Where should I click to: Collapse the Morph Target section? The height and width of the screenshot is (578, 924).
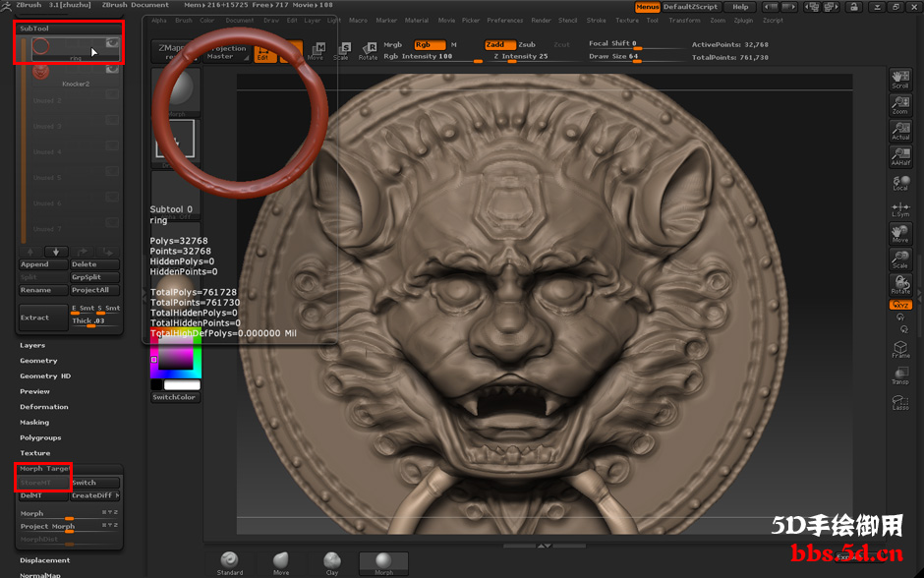point(44,469)
